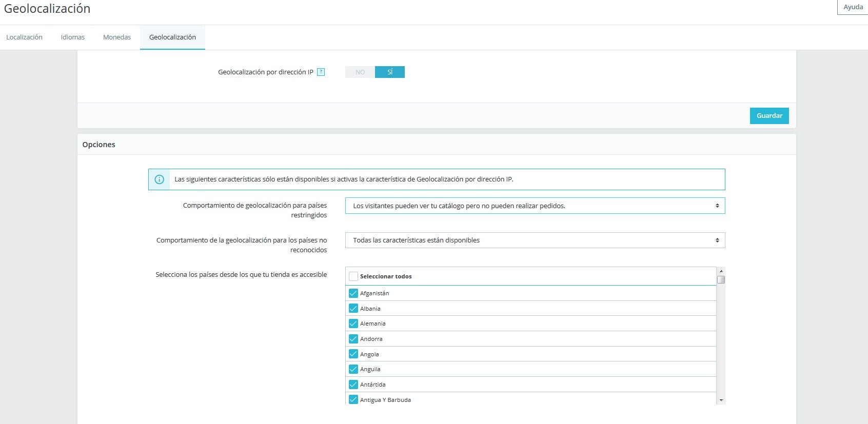Image resolution: width=868 pixels, height=424 pixels.
Task: Click the info icon in the notice banner
Action: (x=160, y=179)
